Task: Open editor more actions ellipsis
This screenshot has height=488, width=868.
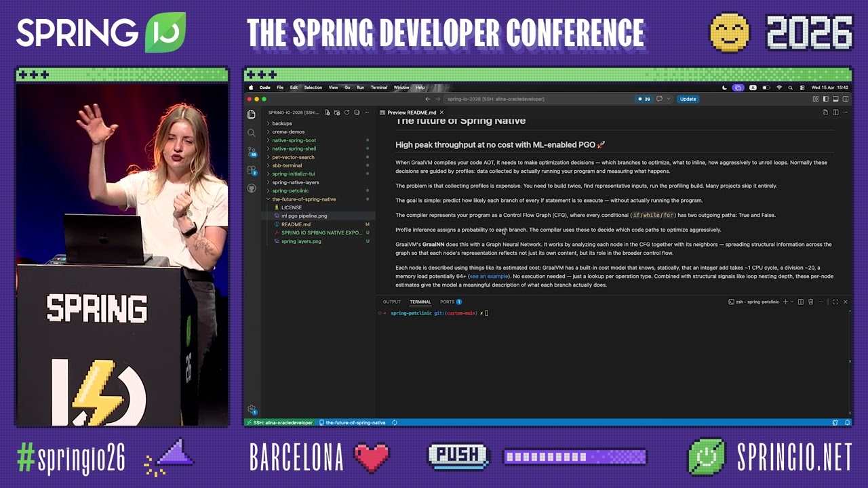Action: click(x=845, y=113)
